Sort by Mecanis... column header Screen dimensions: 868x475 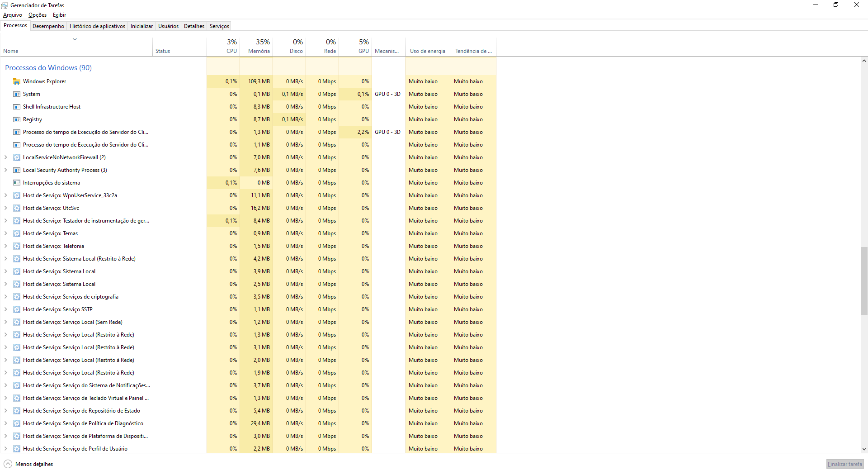point(389,46)
